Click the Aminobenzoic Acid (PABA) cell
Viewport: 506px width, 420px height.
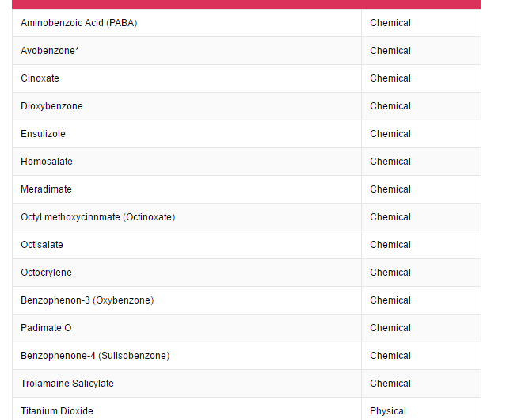(78, 23)
